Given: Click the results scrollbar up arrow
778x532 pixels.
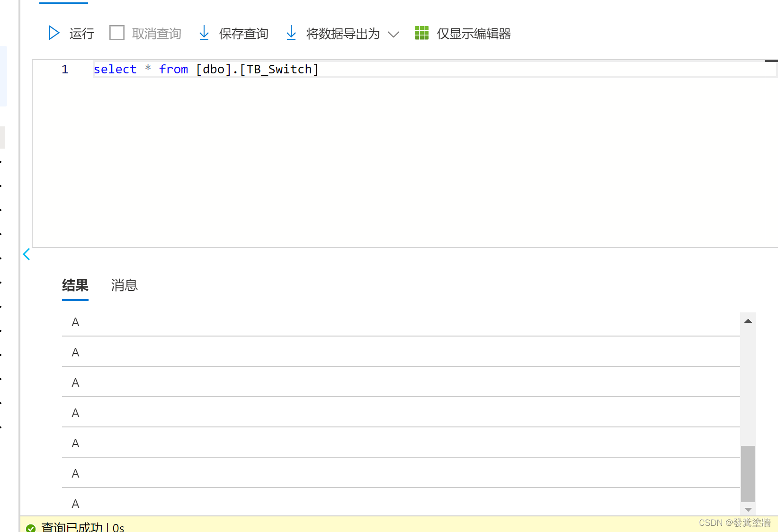Looking at the screenshot, I should click(748, 321).
